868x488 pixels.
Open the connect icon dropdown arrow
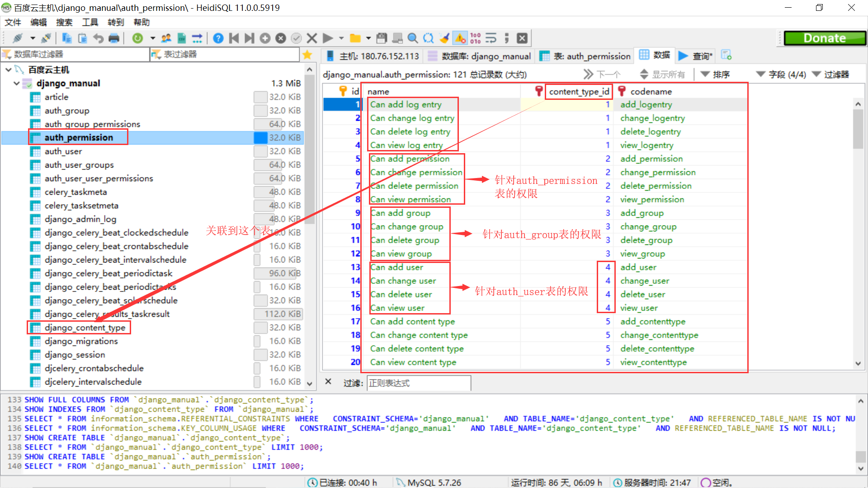click(33, 38)
